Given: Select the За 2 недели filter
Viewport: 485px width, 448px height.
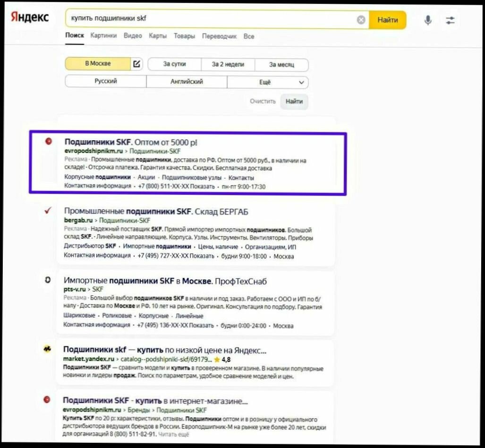Looking at the screenshot, I should pyautogui.click(x=228, y=64).
